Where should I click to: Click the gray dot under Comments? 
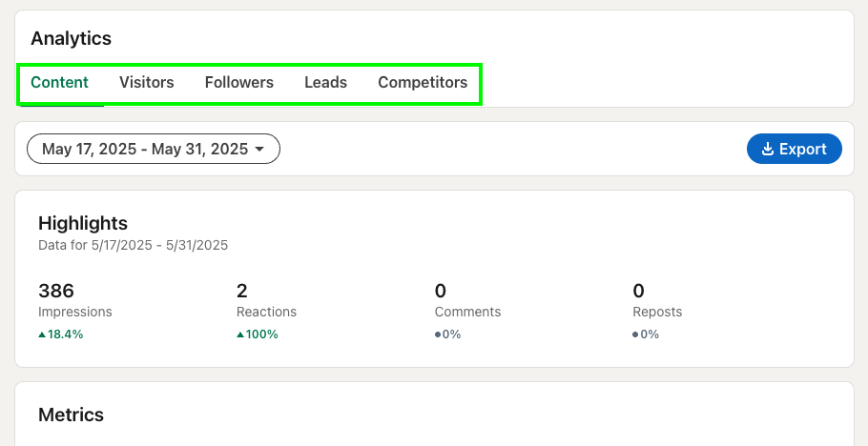(x=438, y=334)
